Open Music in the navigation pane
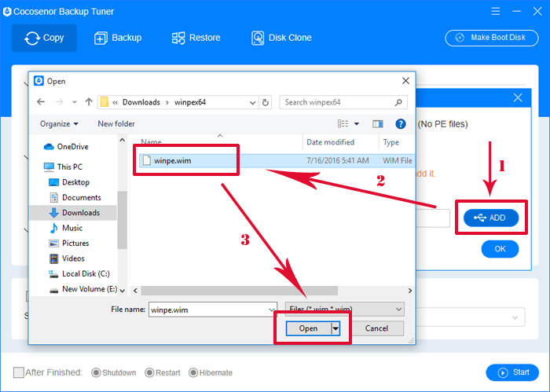This screenshot has height=392, width=550. tap(66, 228)
